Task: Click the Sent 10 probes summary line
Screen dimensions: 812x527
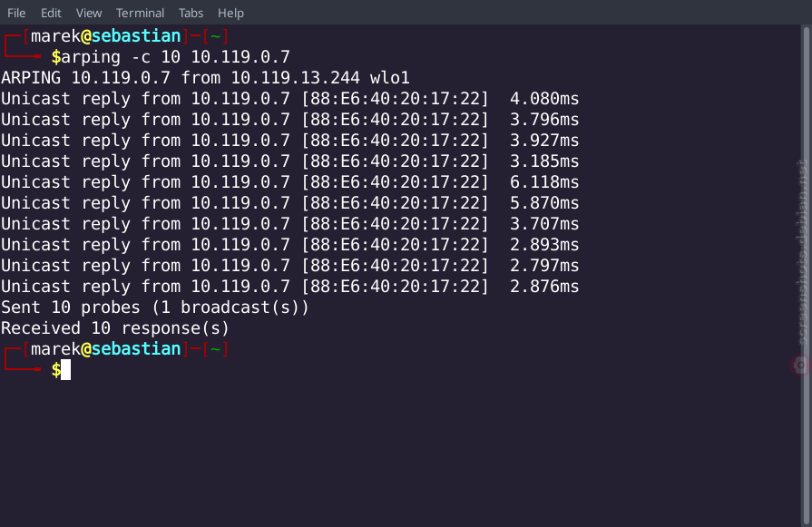Action: tap(155, 307)
